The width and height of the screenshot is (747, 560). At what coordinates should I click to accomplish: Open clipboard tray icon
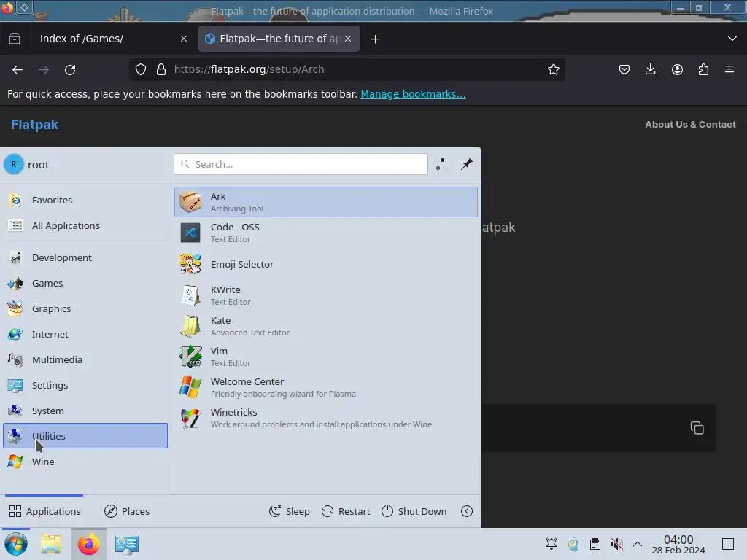pos(595,544)
